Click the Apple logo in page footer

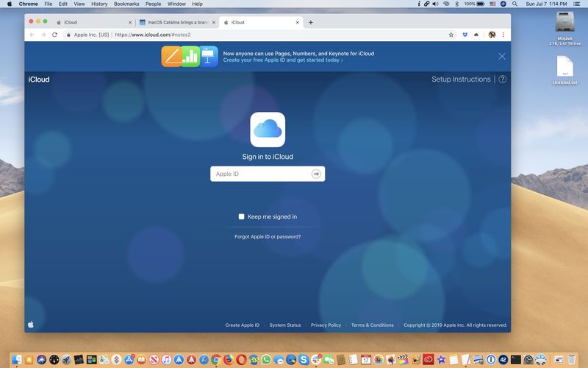(x=31, y=325)
